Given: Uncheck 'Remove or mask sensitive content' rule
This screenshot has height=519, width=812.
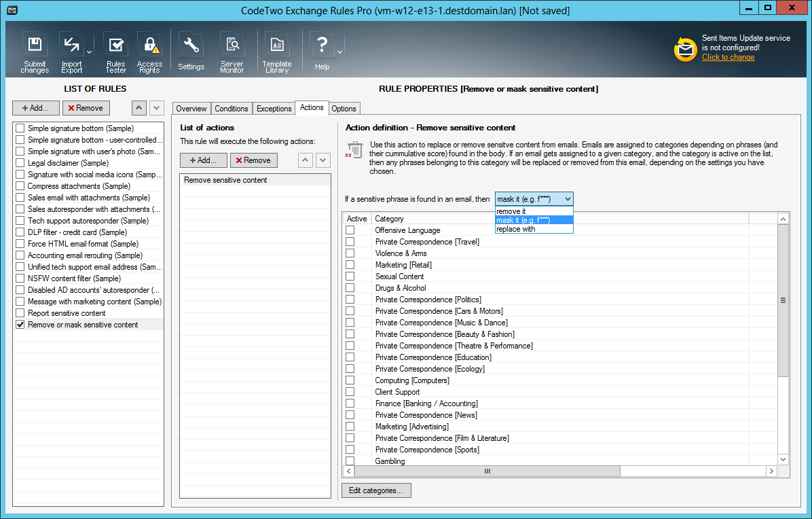Looking at the screenshot, I should (20, 324).
